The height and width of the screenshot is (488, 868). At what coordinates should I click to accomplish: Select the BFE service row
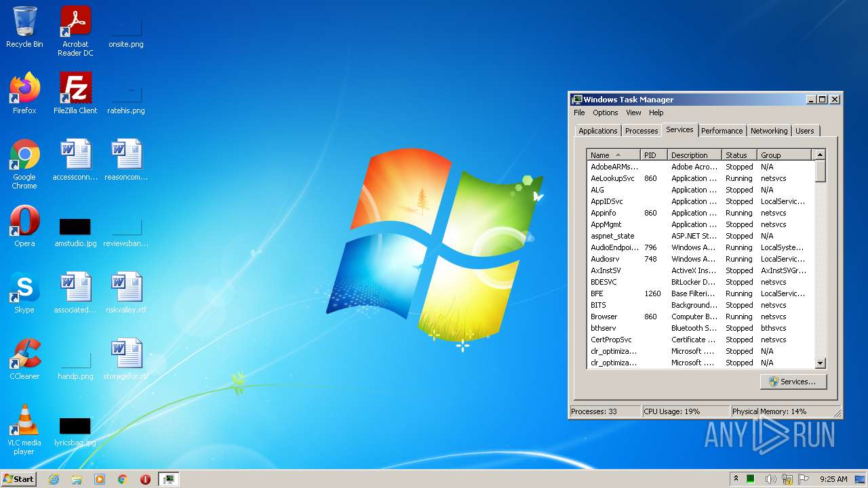point(701,293)
